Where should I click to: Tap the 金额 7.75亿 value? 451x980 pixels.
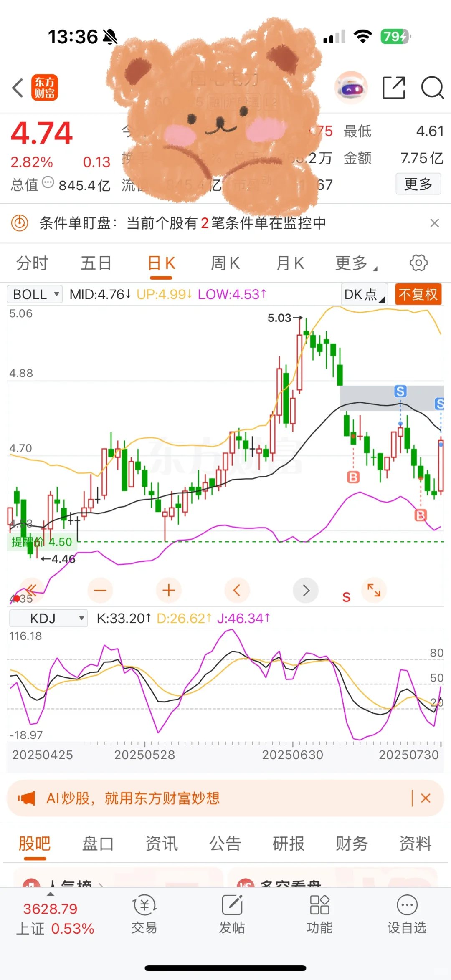point(422,158)
